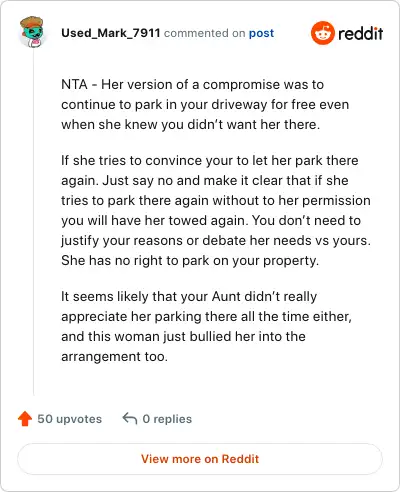This screenshot has height=492, width=400.
Task: Click the orange upvote arrow icon
Action: point(25,419)
